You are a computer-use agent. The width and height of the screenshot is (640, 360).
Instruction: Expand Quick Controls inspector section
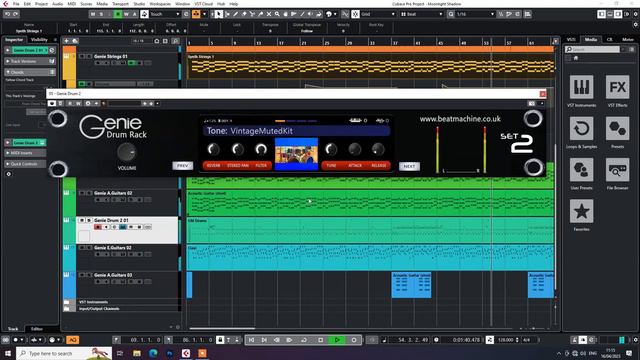[x=25, y=164]
